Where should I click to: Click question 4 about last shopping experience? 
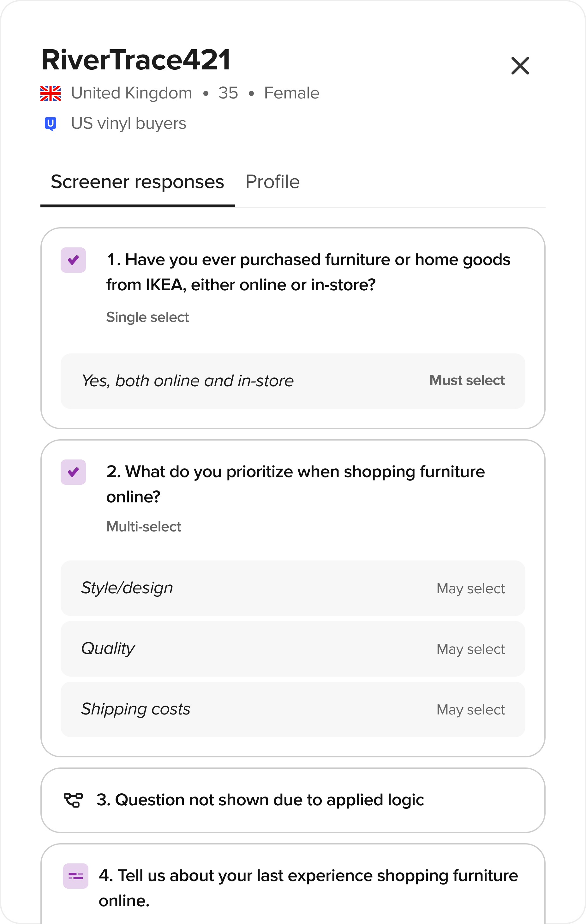[308, 888]
